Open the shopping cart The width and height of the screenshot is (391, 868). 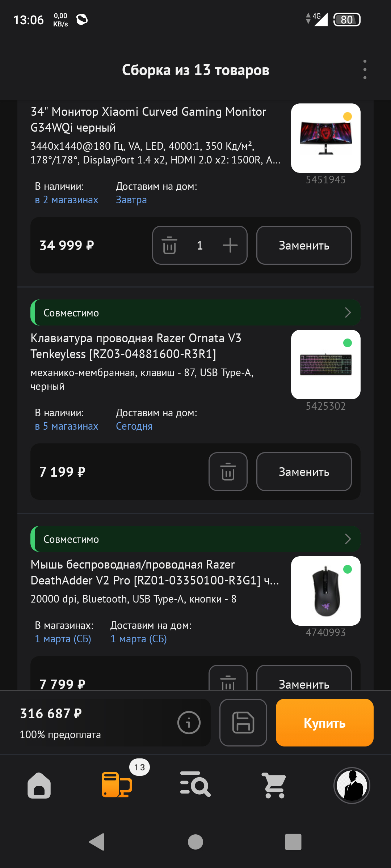(274, 785)
